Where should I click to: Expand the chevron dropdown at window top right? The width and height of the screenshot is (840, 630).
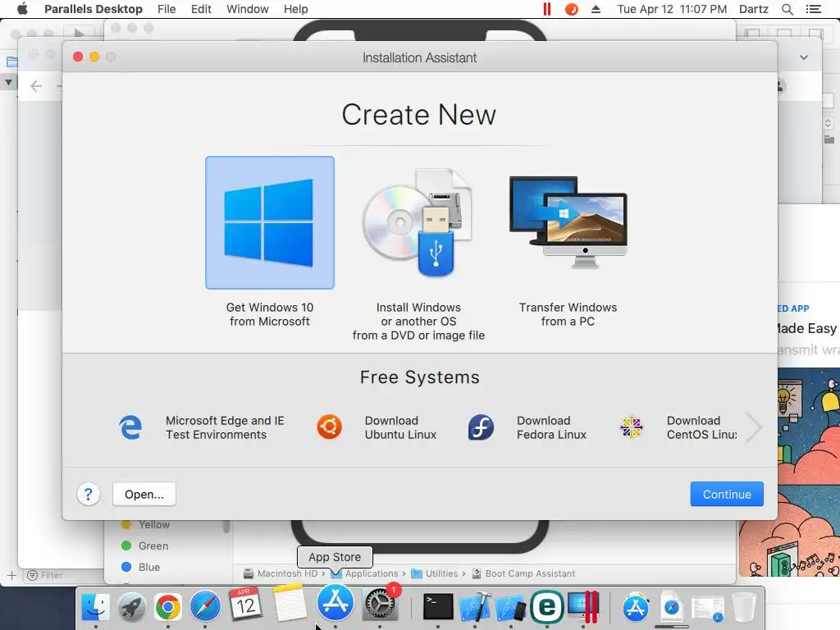click(x=804, y=57)
